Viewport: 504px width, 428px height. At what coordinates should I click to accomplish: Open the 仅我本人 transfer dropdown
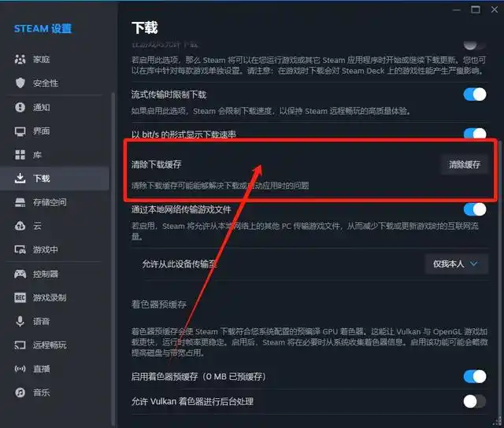457,264
